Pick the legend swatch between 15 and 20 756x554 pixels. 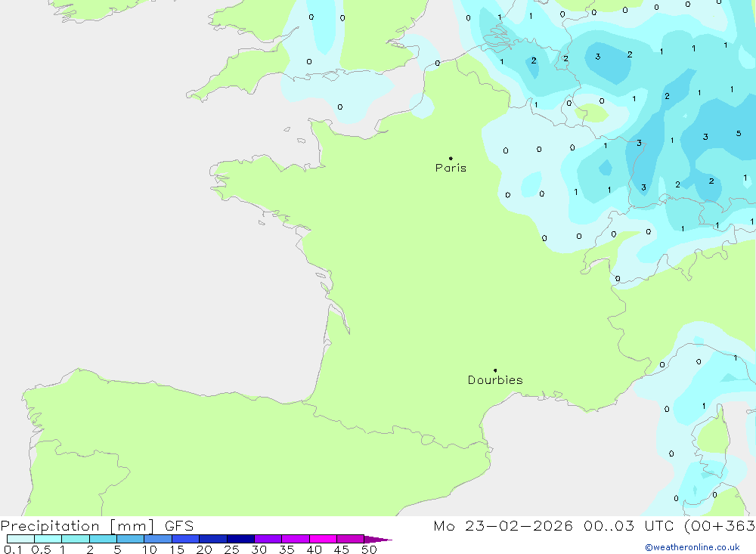(186, 539)
